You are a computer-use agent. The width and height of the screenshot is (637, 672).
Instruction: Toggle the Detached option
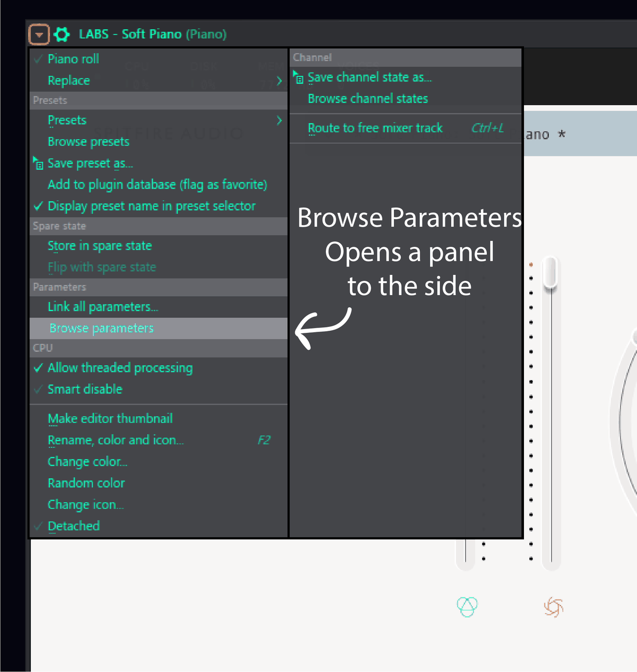pyautogui.click(x=158, y=526)
